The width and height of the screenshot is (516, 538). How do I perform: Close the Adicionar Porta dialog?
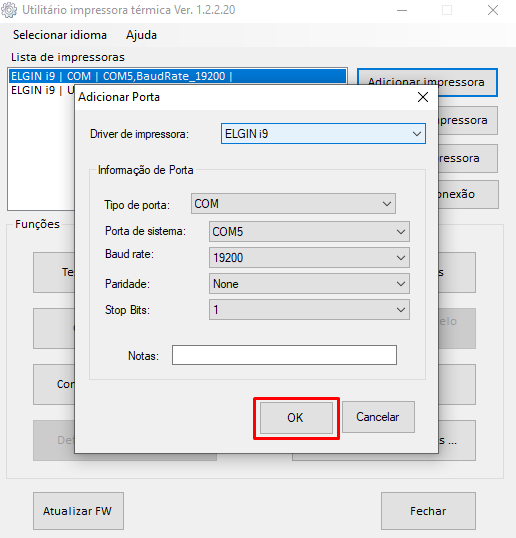423,97
